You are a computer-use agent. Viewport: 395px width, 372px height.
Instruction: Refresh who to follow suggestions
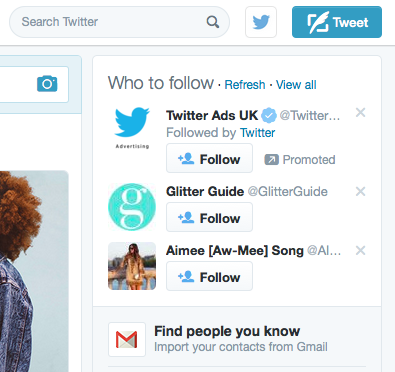tap(245, 85)
